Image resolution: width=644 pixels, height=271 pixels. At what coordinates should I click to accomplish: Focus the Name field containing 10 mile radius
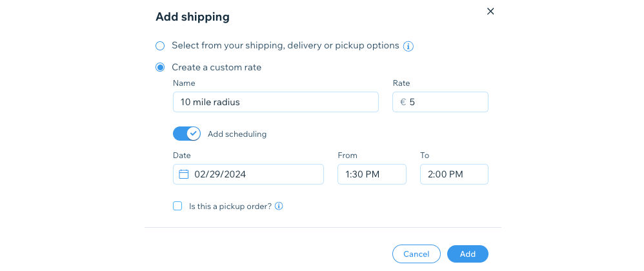(276, 102)
